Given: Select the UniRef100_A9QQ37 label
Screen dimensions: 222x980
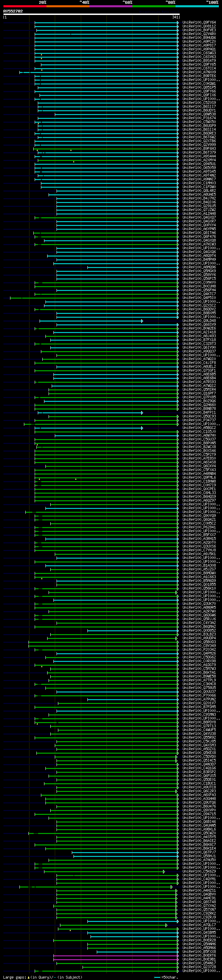Looking at the screenshot, I should click(199, 351).
